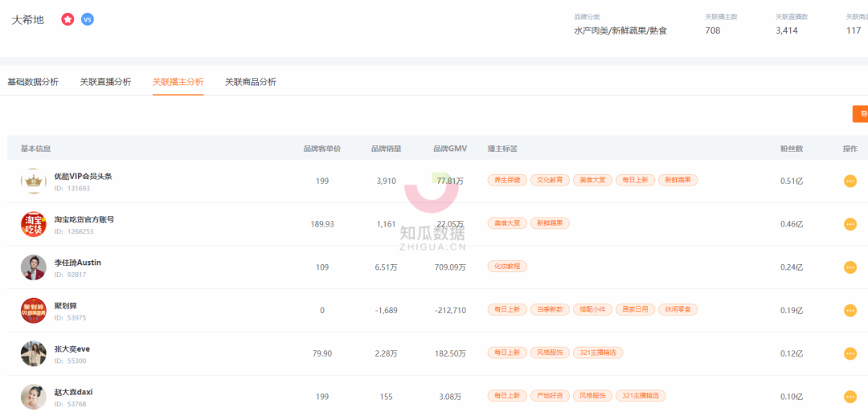This screenshot has height=416, width=868.
Task: Click fans count 0.51亿
Action: [x=792, y=181]
